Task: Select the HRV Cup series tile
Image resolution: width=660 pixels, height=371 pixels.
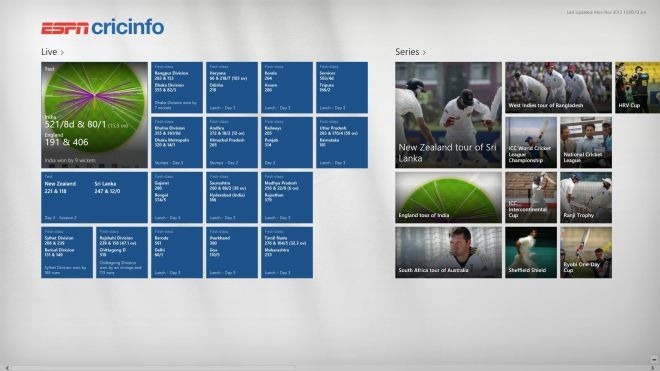Action: pyautogui.click(x=637, y=88)
